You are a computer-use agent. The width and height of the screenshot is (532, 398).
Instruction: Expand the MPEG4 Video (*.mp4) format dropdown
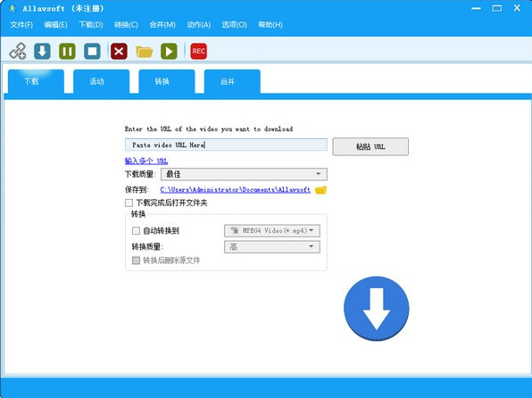click(272, 231)
